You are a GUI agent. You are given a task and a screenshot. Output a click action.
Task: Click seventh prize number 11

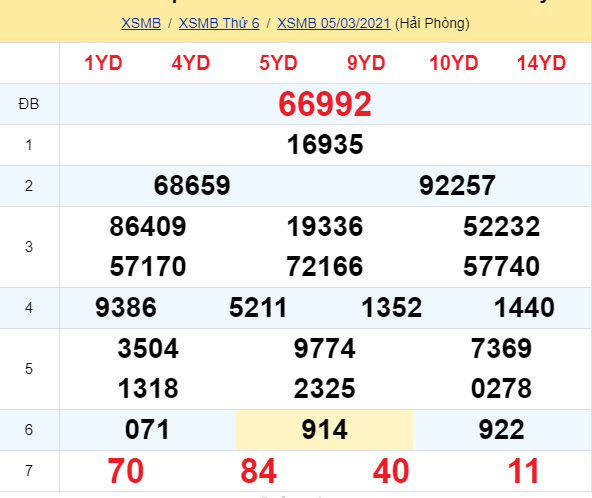point(523,471)
